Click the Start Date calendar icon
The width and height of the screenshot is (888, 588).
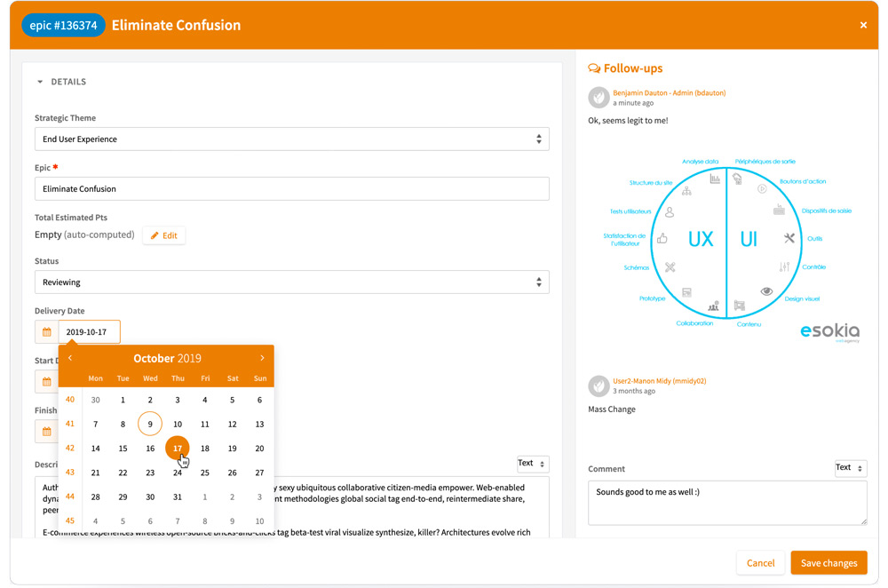point(47,382)
